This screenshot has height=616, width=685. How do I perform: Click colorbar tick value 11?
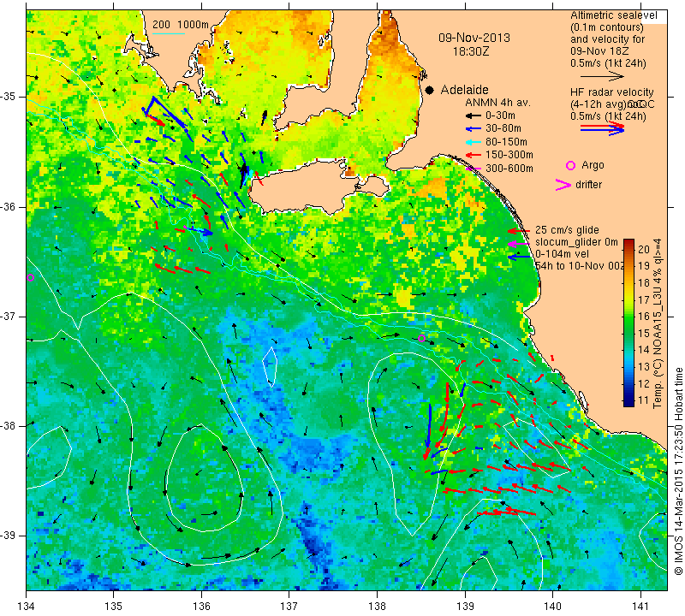click(x=644, y=400)
